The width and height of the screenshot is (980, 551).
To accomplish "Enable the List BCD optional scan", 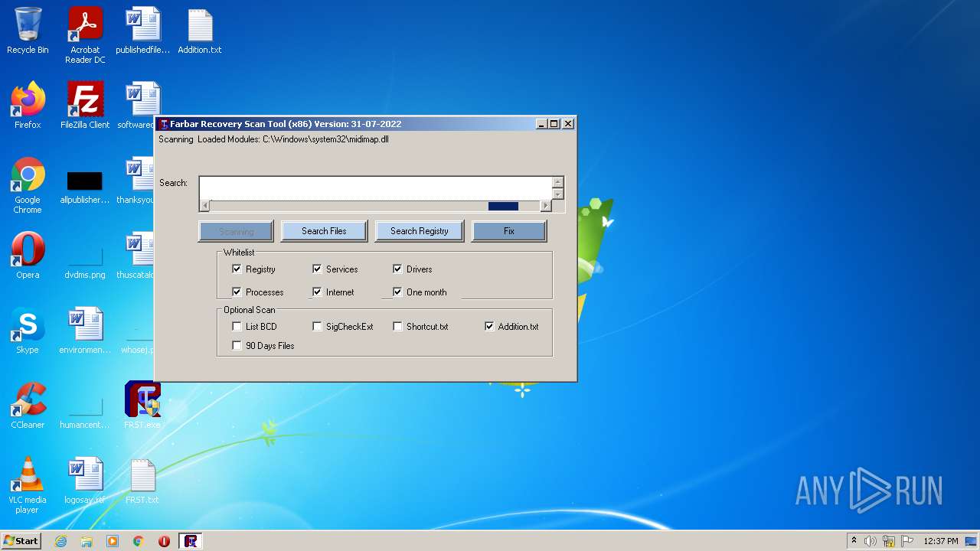I will click(237, 327).
